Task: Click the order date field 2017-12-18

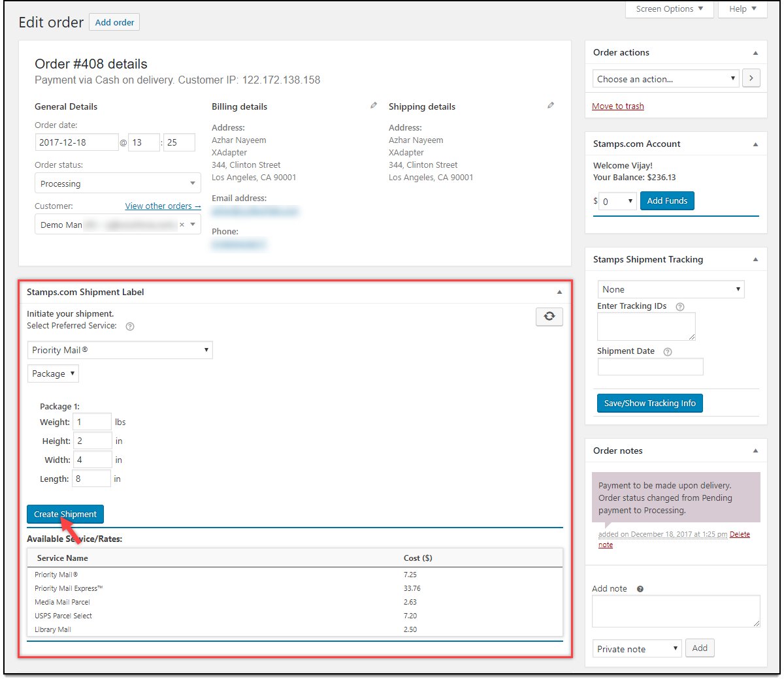Action: click(x=76, y=142)
